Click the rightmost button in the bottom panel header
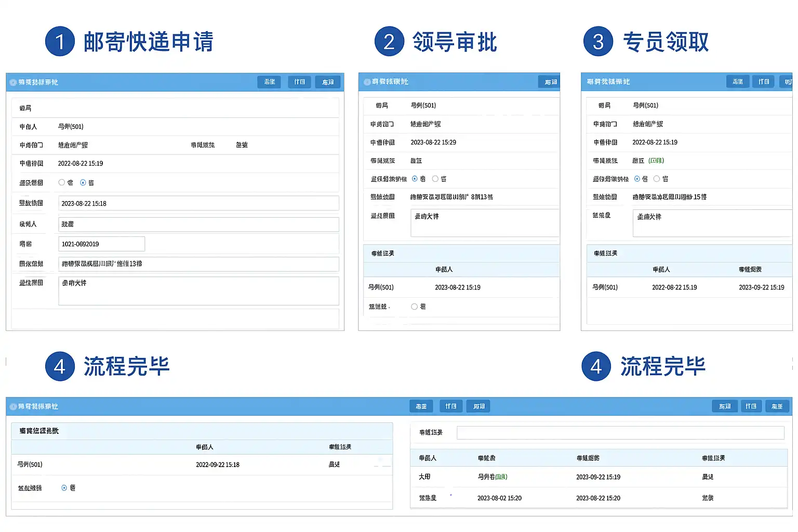 777,406
